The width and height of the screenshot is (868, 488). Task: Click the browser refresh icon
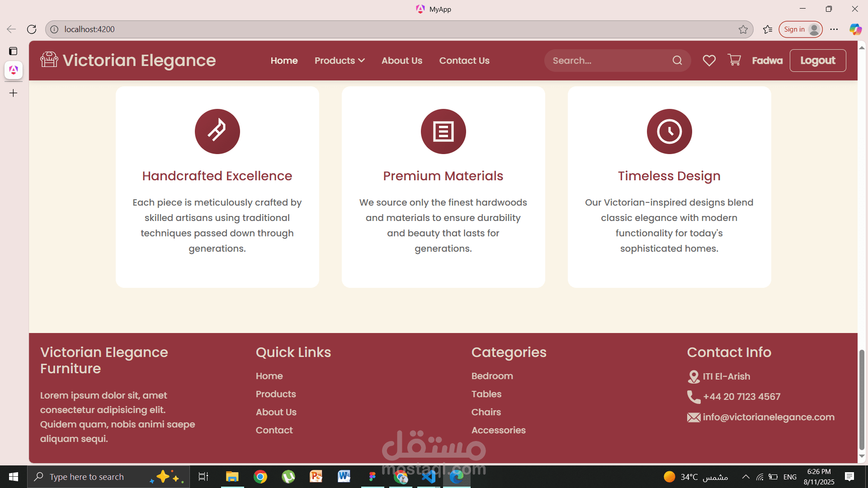[32, 29]
